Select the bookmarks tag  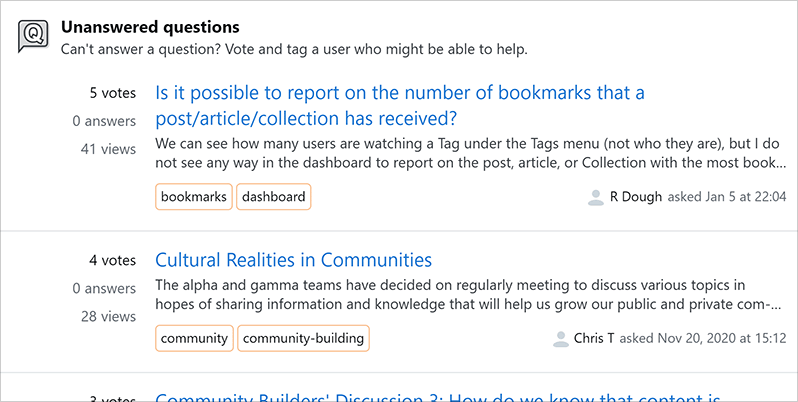point(194,197)
